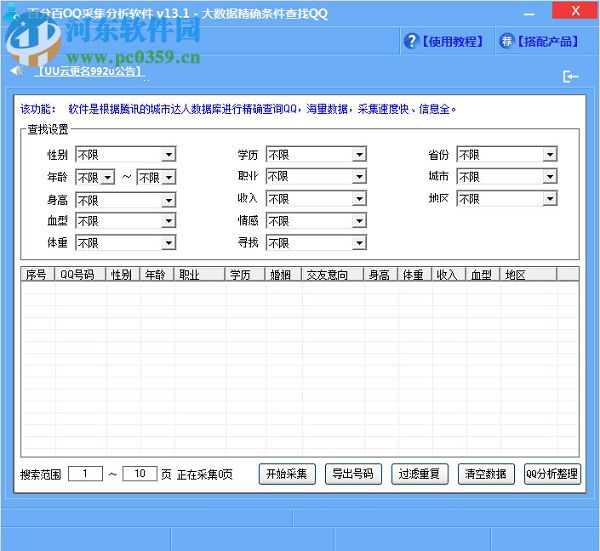
Task: Click the 体重 table column header
Action: click(415, 274)
